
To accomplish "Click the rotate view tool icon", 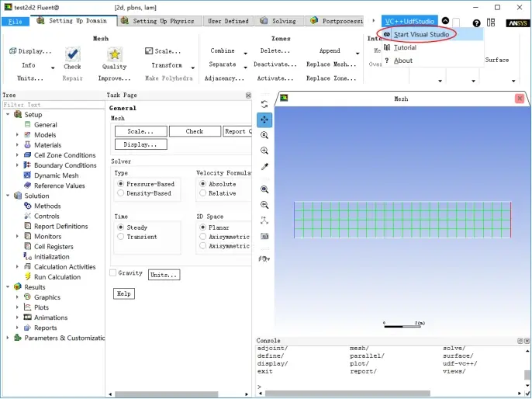I will [264, 104].
